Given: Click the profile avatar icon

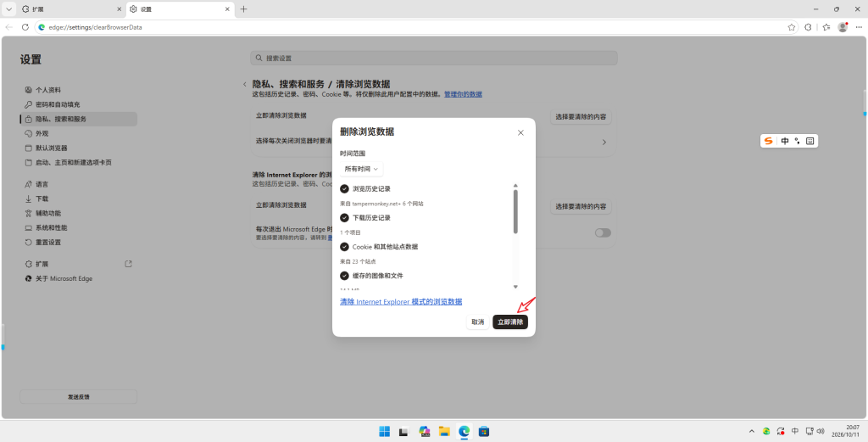Looking at the screenshot, I should [x=843, y=26].
